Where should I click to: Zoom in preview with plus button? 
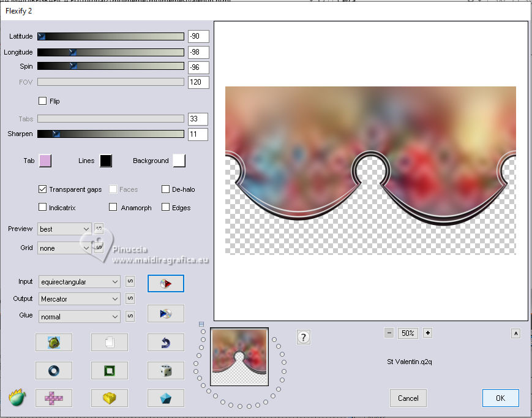click(x=427, y=333)
